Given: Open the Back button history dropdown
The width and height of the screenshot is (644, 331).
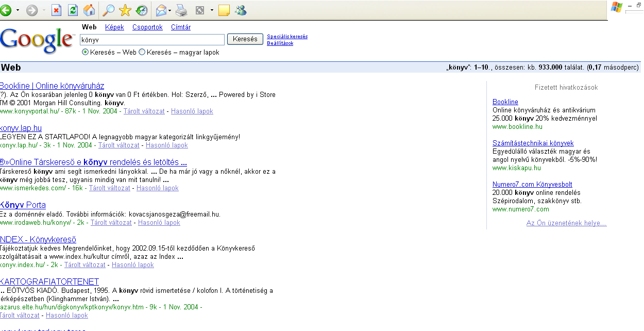Looking at the screenshot, I should [18, 10].
